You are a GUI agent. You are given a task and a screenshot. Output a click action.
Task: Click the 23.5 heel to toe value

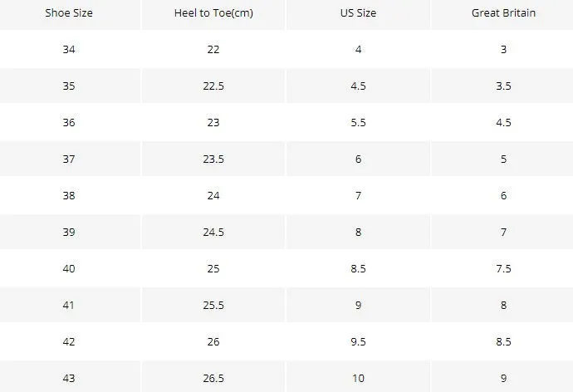click(213, 159)
